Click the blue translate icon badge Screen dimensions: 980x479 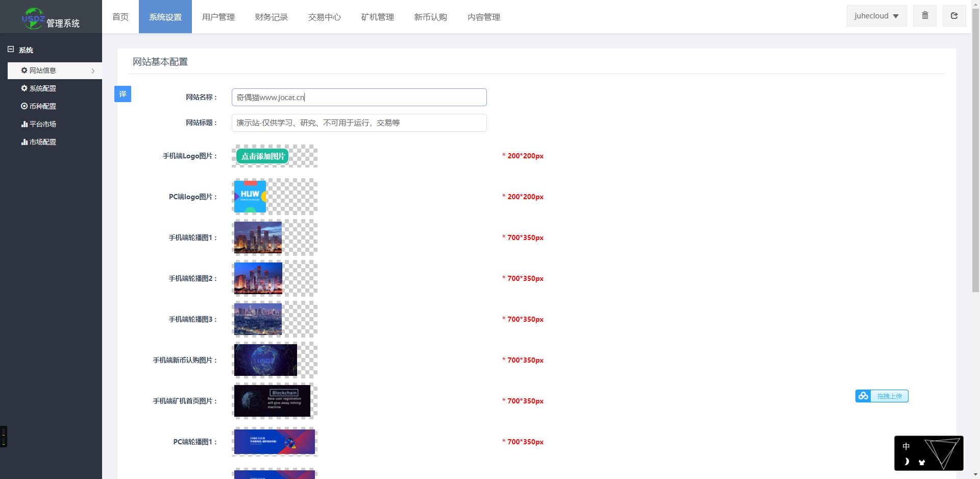coord(122,94)
